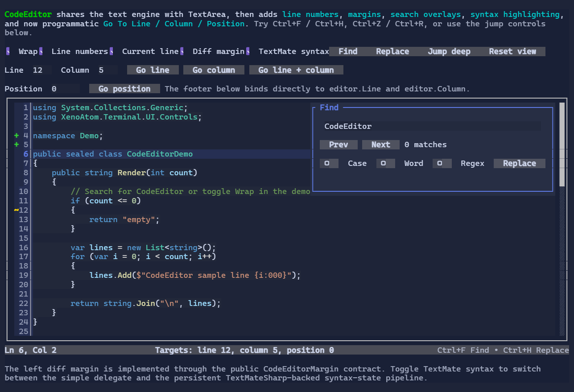Click the Go line button
Image resolution: width=574 pixels, height=392 pixels.
point(153,70)
